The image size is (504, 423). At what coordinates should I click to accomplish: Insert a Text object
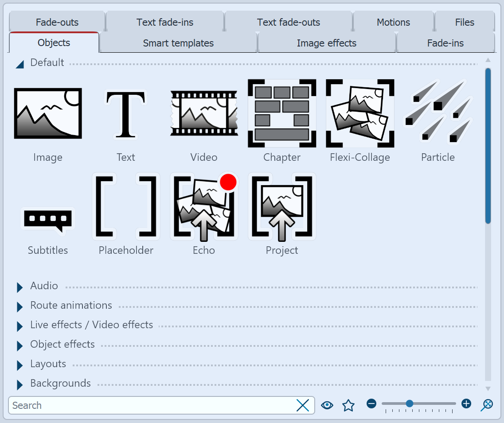click(x=125, y=113)
